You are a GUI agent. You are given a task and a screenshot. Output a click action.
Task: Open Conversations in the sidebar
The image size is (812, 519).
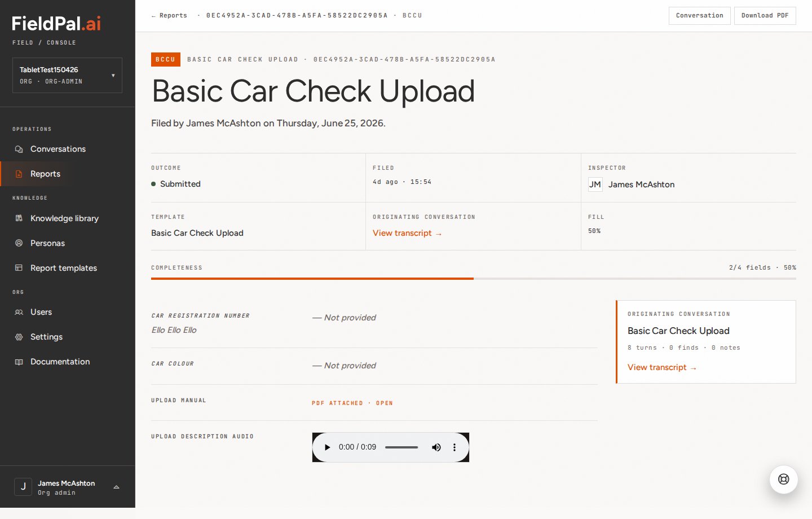[58, 149]
